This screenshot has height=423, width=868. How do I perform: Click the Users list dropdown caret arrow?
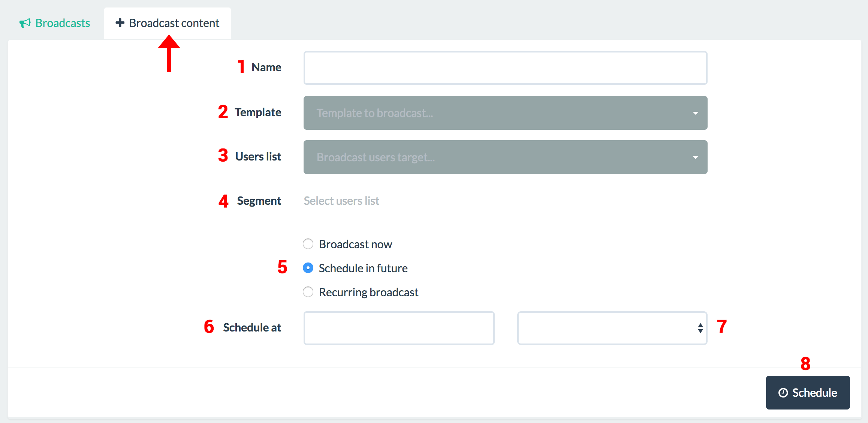(x=695, y=157)
